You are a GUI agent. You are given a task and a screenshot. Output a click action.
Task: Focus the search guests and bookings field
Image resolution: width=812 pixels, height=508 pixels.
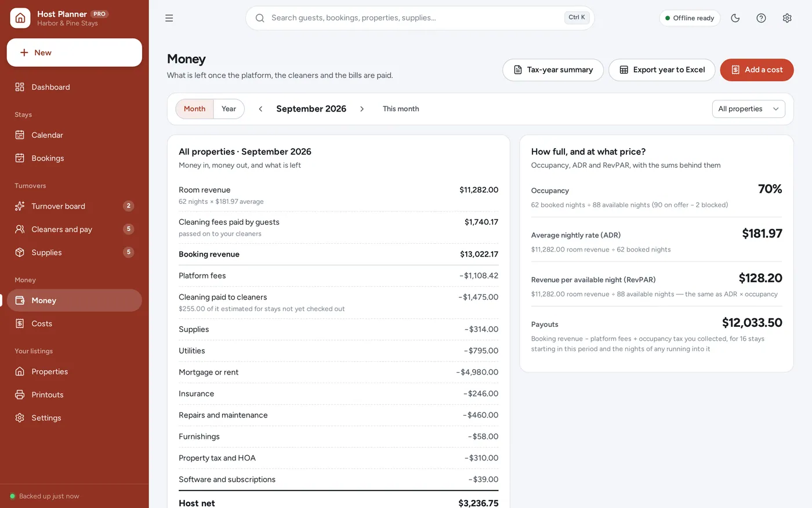(x=420, y=18)
